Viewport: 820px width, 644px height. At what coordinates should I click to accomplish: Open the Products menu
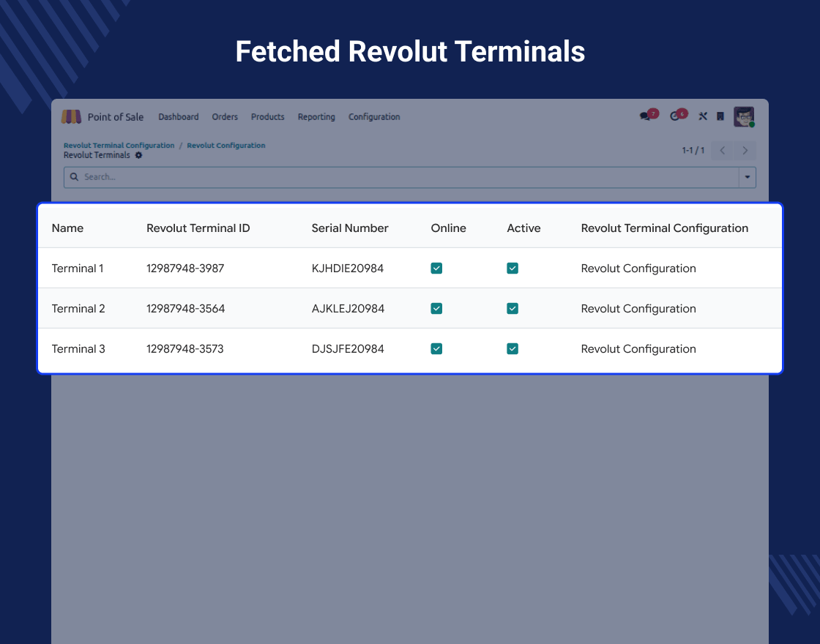(x=268, y=116)
